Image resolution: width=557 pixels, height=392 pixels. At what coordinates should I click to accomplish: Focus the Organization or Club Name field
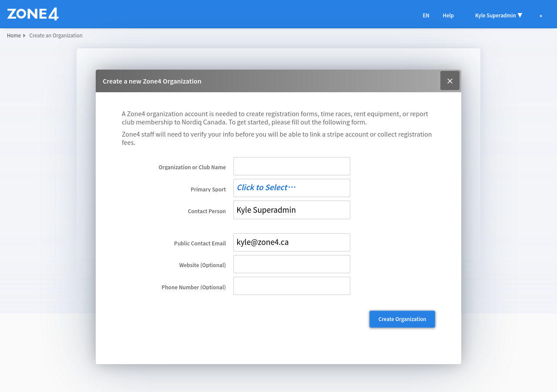pos(292,166)
